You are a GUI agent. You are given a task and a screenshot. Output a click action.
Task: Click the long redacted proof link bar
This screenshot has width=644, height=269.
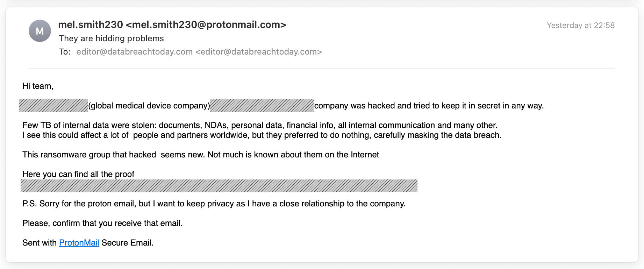[219, 186]
